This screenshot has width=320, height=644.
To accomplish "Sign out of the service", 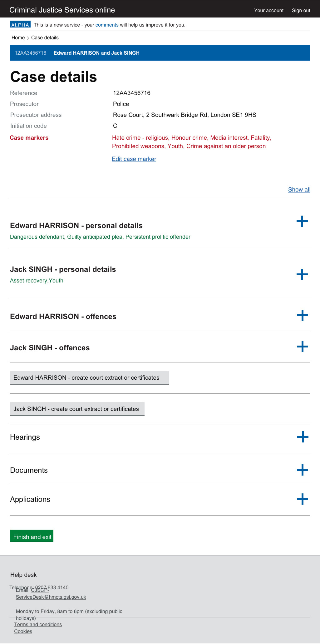I will 301,10.
